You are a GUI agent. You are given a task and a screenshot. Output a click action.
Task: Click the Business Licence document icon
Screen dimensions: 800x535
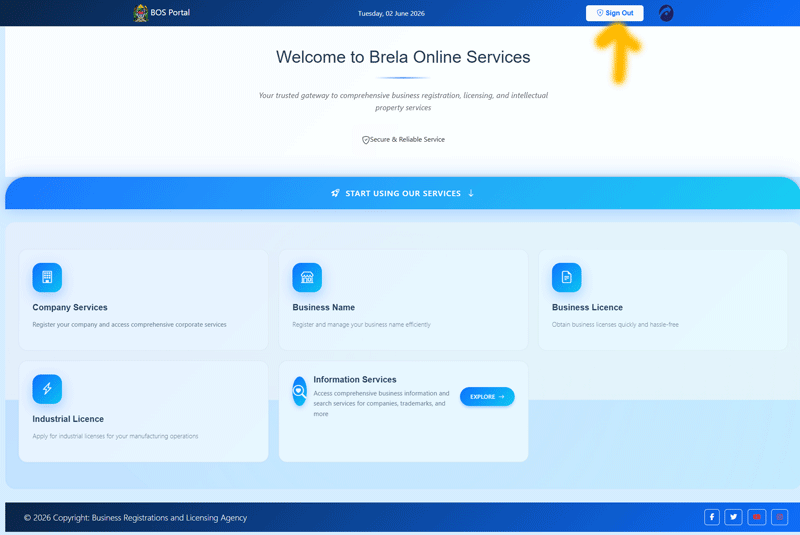point(566,277)
